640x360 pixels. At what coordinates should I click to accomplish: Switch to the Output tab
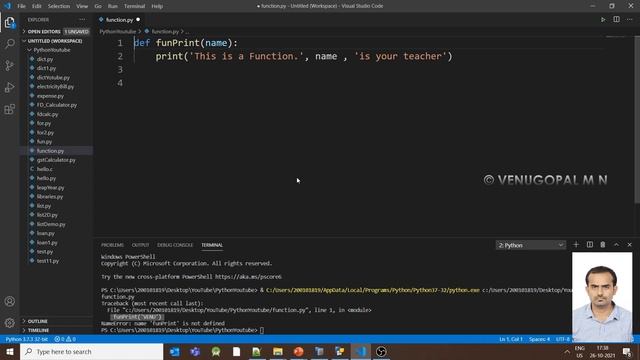pos(140,245)
